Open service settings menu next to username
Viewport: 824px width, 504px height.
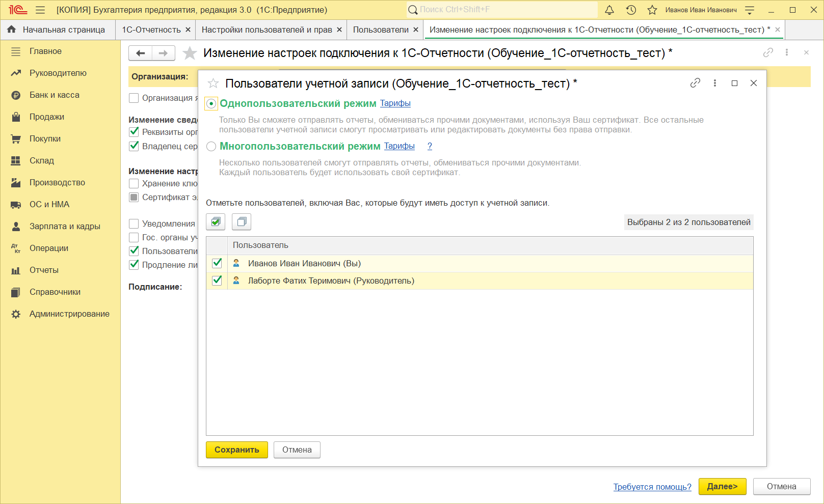[x=750, y=10]
